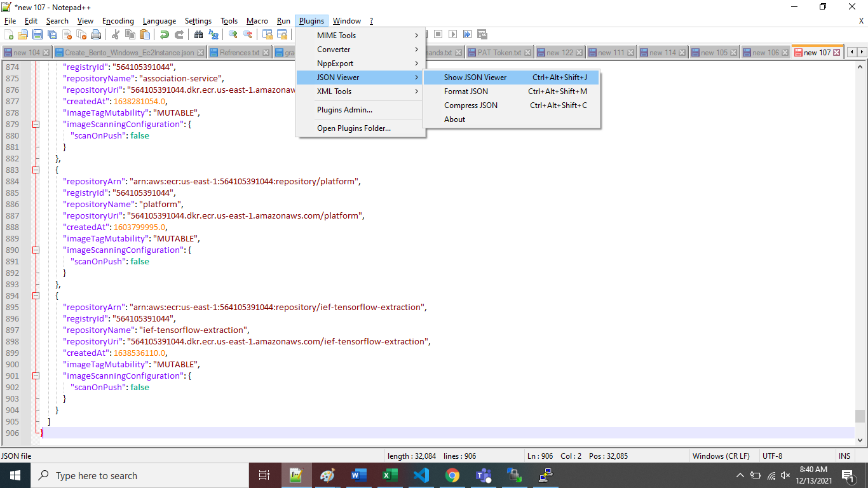This screenshot has height=488, width=868.
Task: Open Find with the binoculars icon
Action: pyautogui.click(x=199, y=34)
